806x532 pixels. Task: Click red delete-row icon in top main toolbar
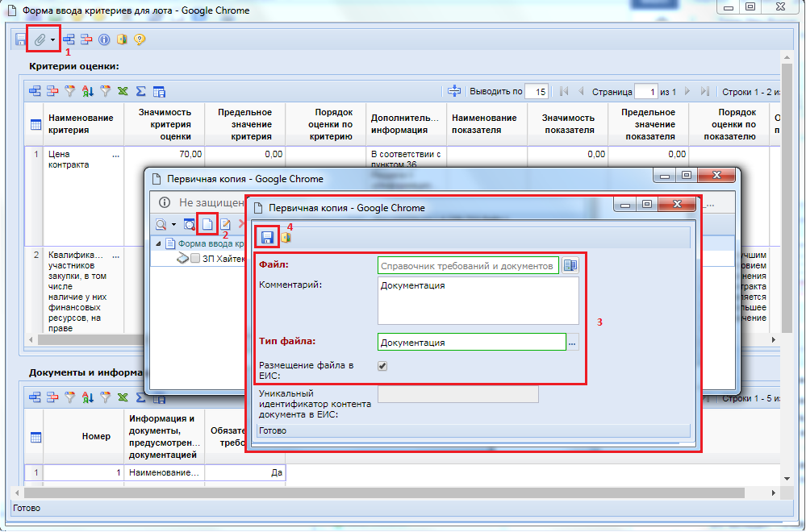point(86,39)
